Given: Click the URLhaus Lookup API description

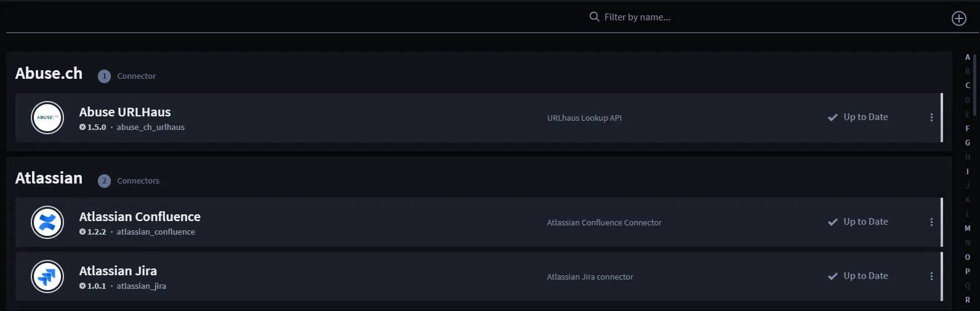Looking at the screenshot, I should pos(584,118).
